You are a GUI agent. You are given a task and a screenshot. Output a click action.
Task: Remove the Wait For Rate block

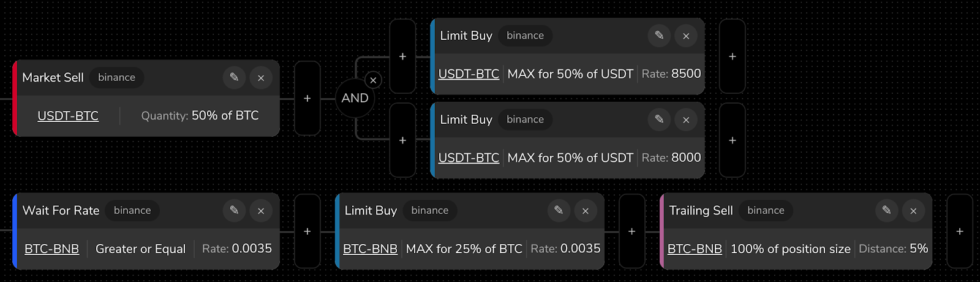[261, 210]
